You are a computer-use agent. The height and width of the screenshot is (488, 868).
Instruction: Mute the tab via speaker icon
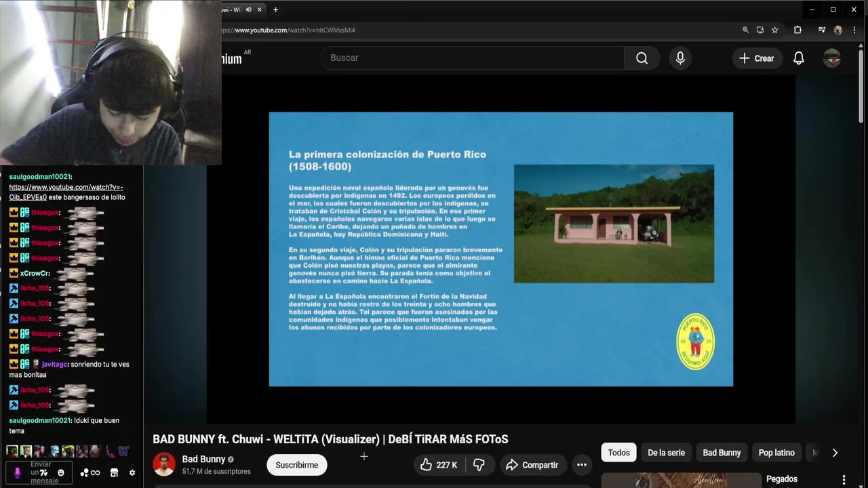tap(248, 9)
